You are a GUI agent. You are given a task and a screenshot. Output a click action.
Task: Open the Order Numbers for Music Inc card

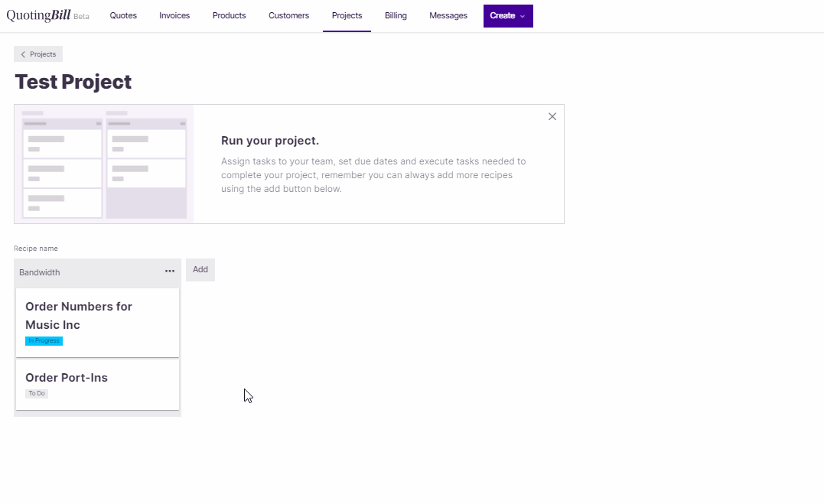97,323
